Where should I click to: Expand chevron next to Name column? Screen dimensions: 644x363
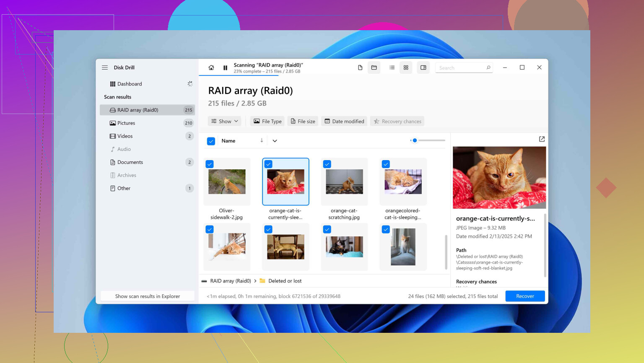[x=275, y=141]
